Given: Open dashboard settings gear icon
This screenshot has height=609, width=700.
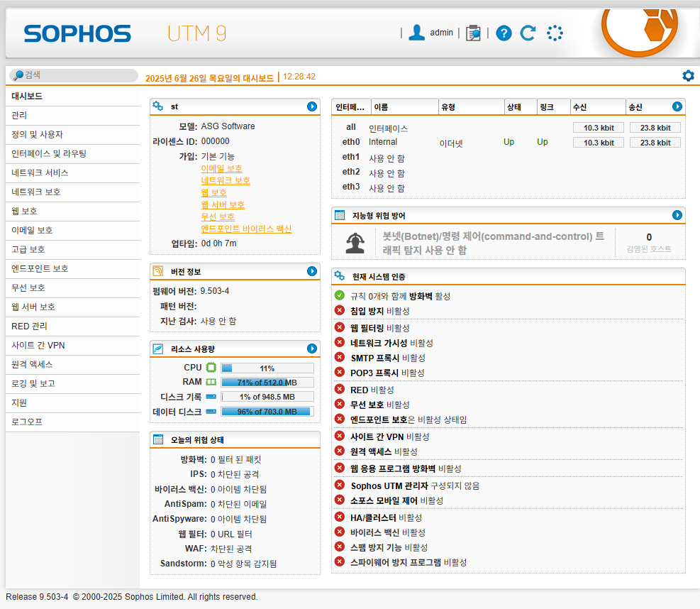Looking at the screenshot, I should click(688, 75).
